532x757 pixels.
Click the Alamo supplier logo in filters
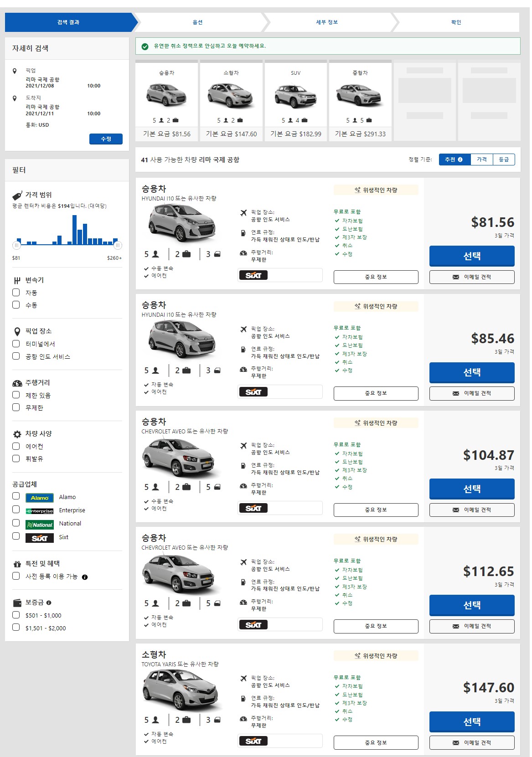click(x=40, y=498)
